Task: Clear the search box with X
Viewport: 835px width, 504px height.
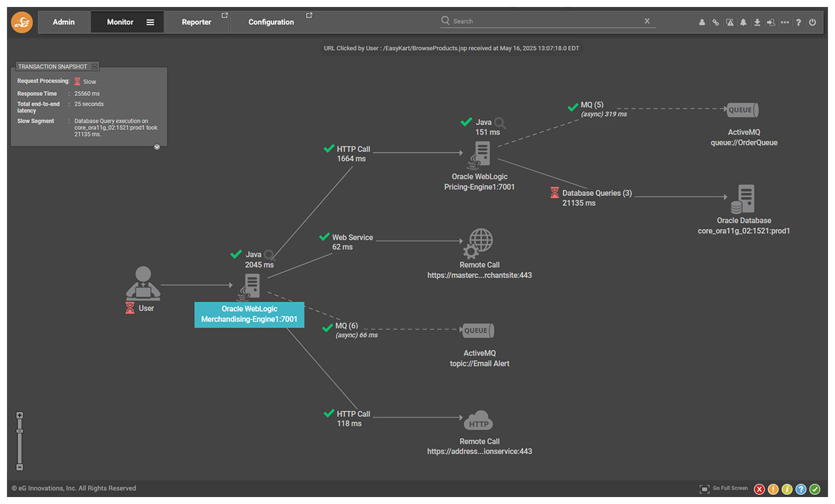Action: click(x=647, y=21)
